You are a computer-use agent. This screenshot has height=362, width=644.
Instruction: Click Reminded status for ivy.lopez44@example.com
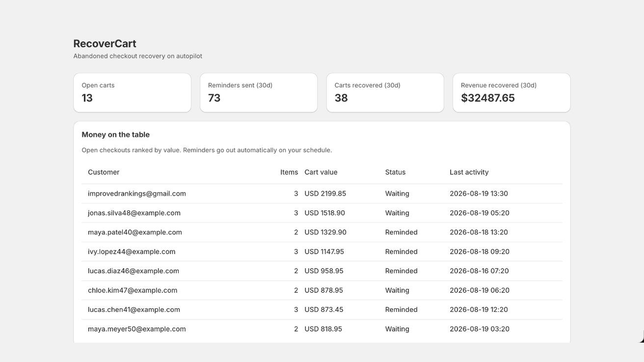401,251
